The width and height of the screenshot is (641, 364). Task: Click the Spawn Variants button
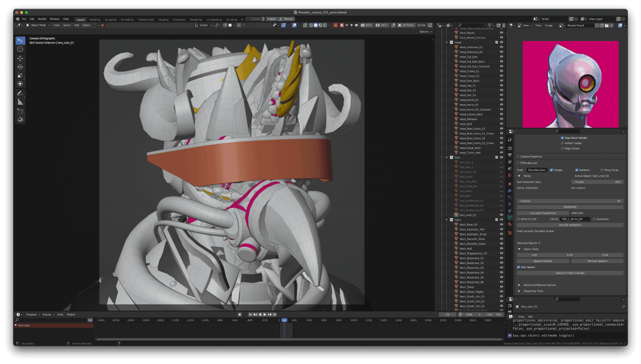pos(543,261)
